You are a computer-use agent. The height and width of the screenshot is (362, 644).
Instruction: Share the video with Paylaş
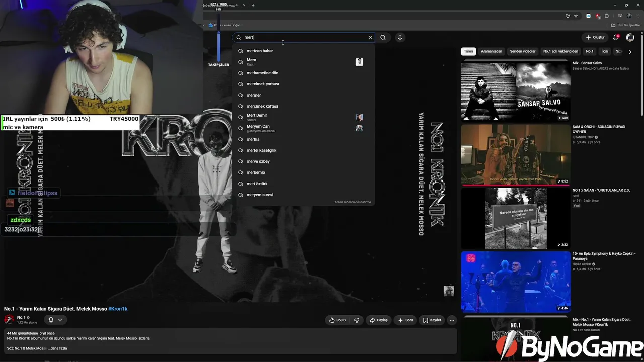pyautogui.click(x=378, y=320)
